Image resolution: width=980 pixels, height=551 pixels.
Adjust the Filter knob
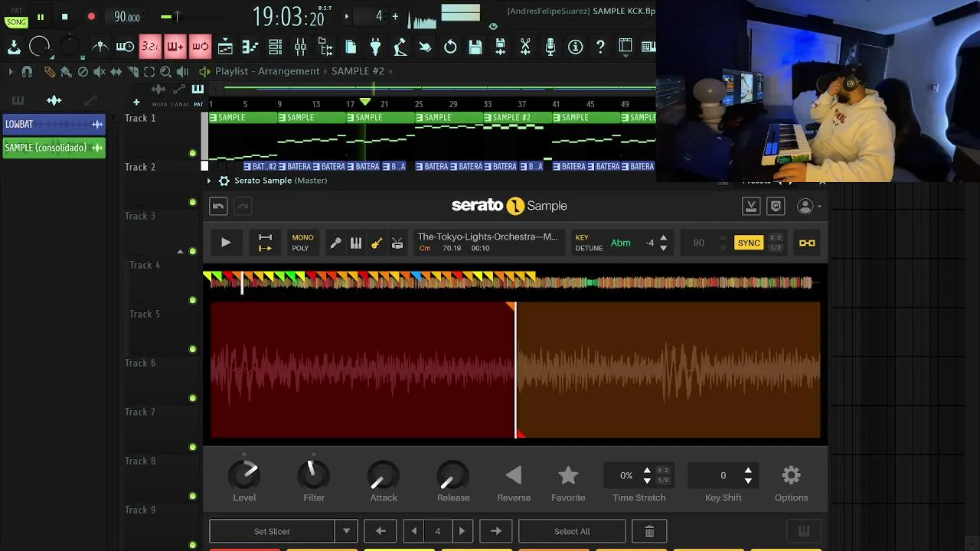314,475
